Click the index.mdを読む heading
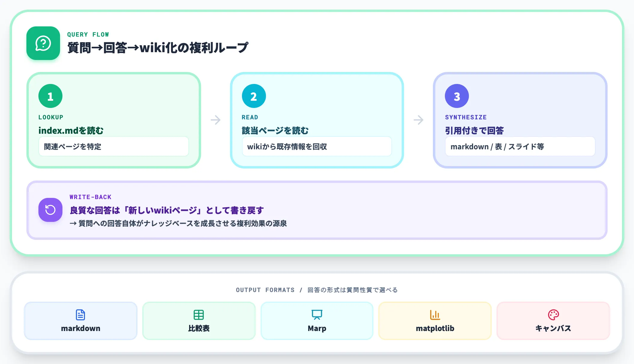Screen dimensions: 634x364 pyautogui.click(x=71, y=130)
